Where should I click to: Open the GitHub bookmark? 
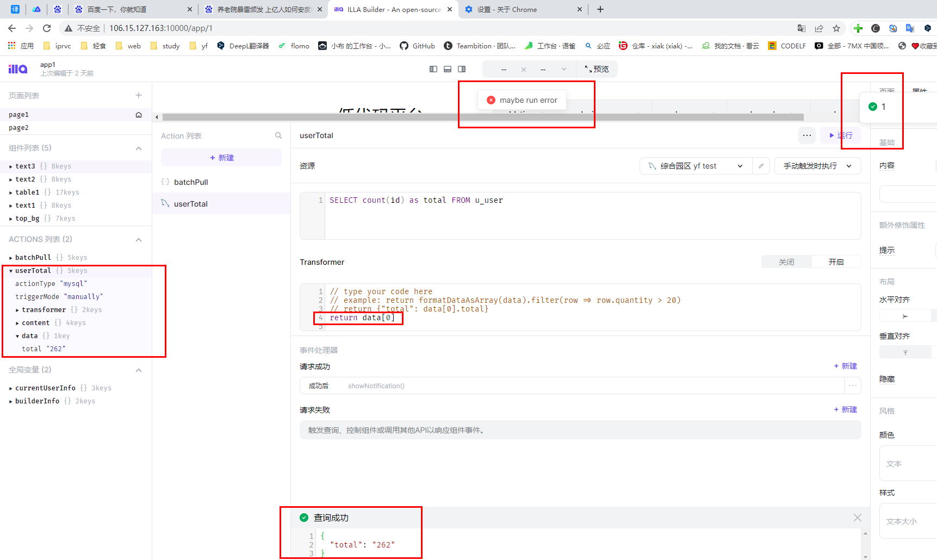point(417,46)
